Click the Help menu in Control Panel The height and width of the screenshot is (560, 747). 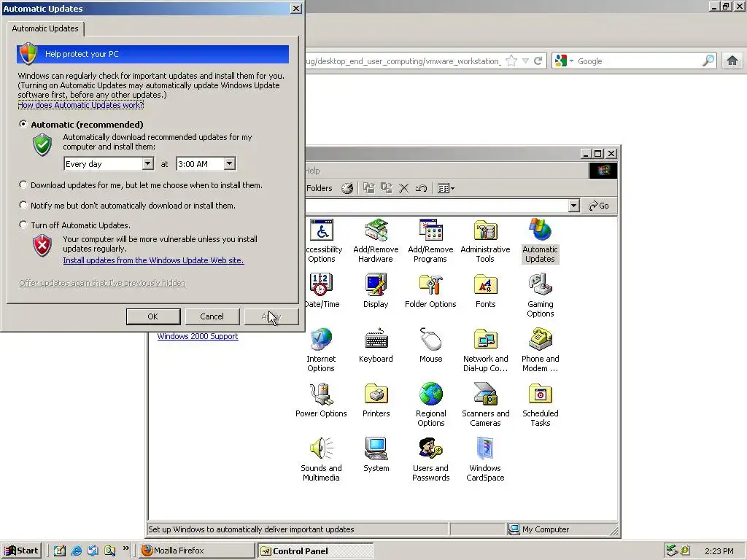[x=312, y=171]
